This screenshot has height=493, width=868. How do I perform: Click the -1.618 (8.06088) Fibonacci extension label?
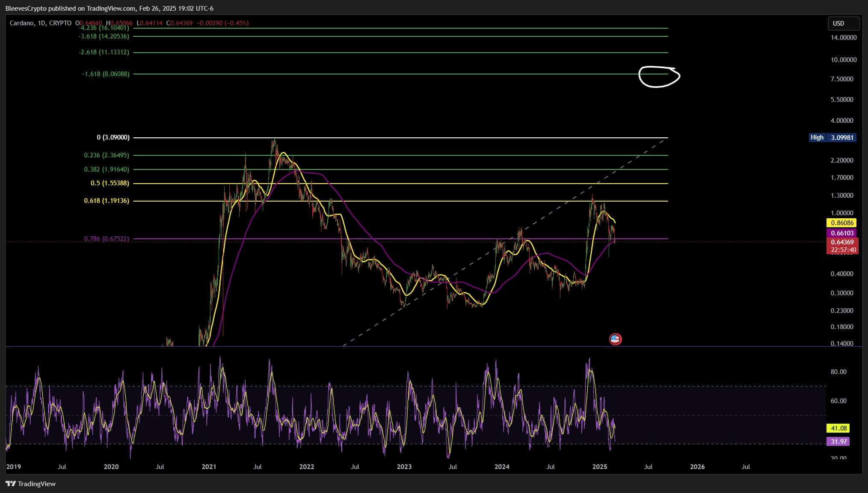pos(106,74)
